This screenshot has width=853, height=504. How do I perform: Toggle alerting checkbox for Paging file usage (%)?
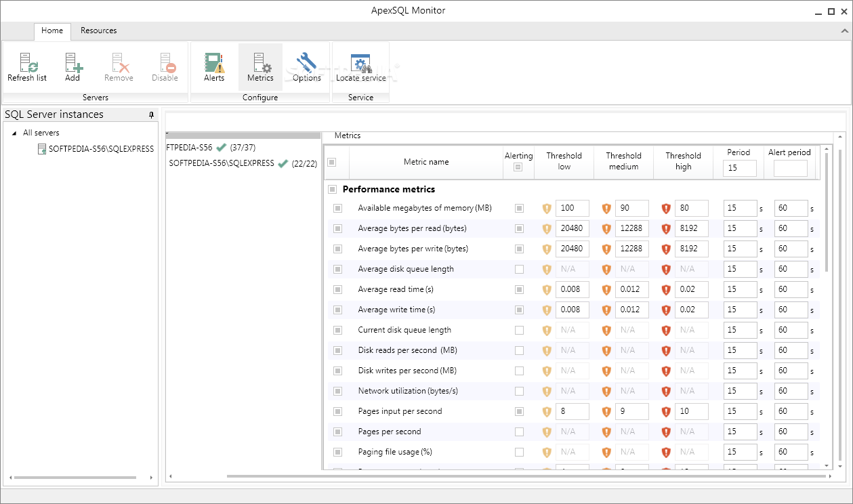pyautogui.click(x=519, y=453)
